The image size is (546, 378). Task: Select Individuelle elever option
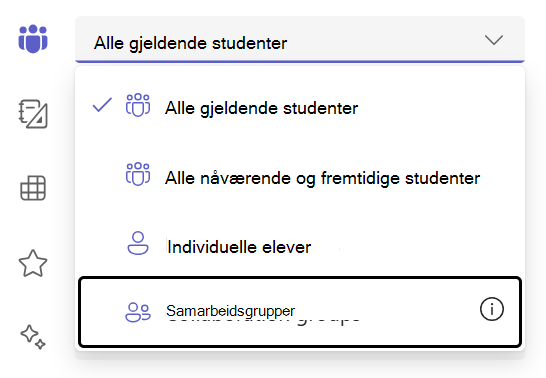(300, 245)
